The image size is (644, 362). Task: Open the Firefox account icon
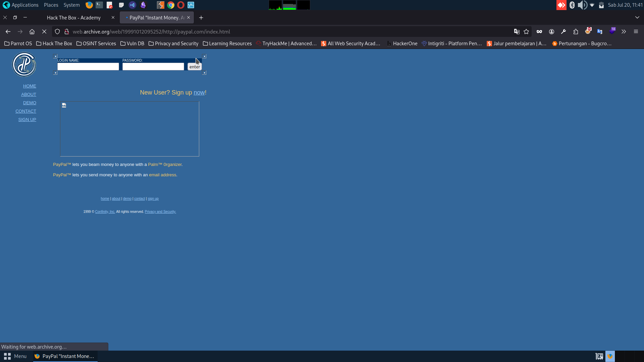tap(551, 32)
